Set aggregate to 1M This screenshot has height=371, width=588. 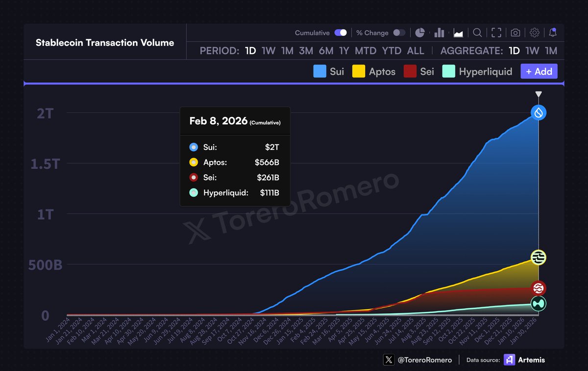(551, 51)
